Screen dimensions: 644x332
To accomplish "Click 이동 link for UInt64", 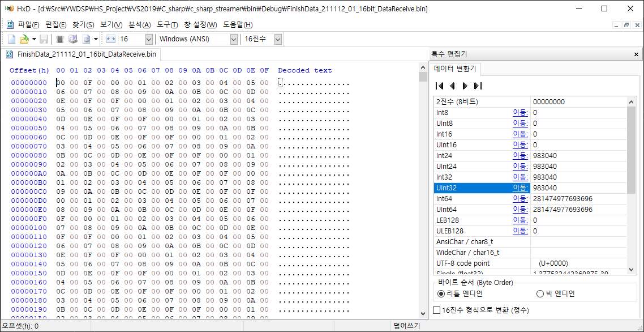I will point(521,210).
